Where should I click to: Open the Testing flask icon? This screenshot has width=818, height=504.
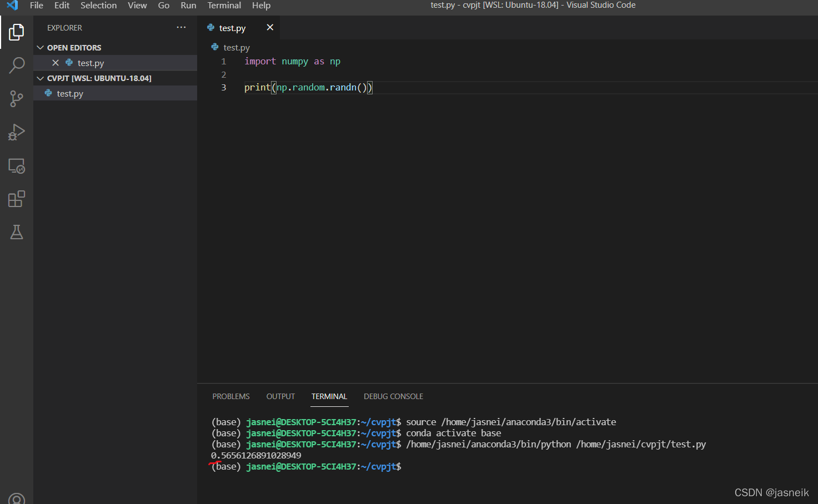(17, 232)
